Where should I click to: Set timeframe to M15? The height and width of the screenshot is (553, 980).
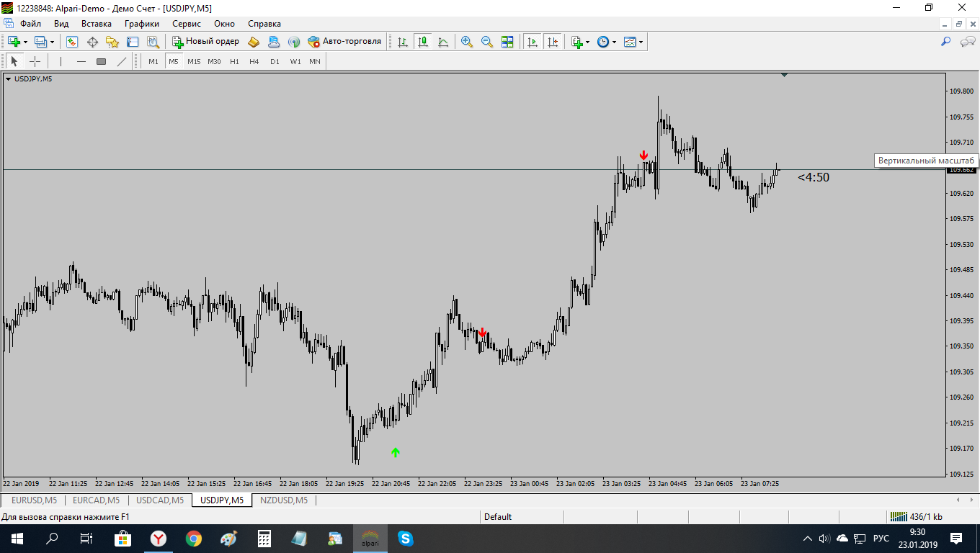(194, 61)
